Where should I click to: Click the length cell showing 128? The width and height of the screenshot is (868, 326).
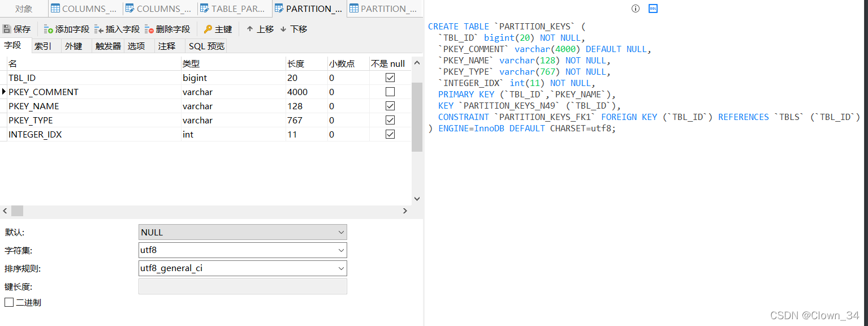(306, 106)
